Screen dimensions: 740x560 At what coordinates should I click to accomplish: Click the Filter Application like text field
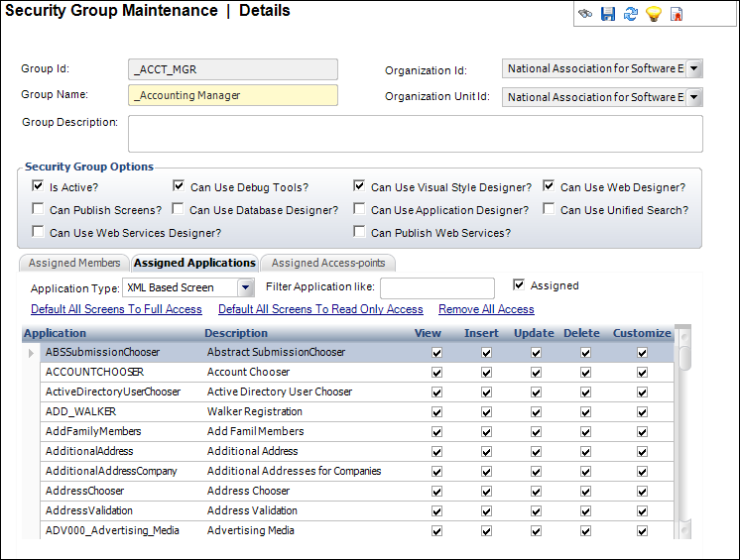(436, 287)
